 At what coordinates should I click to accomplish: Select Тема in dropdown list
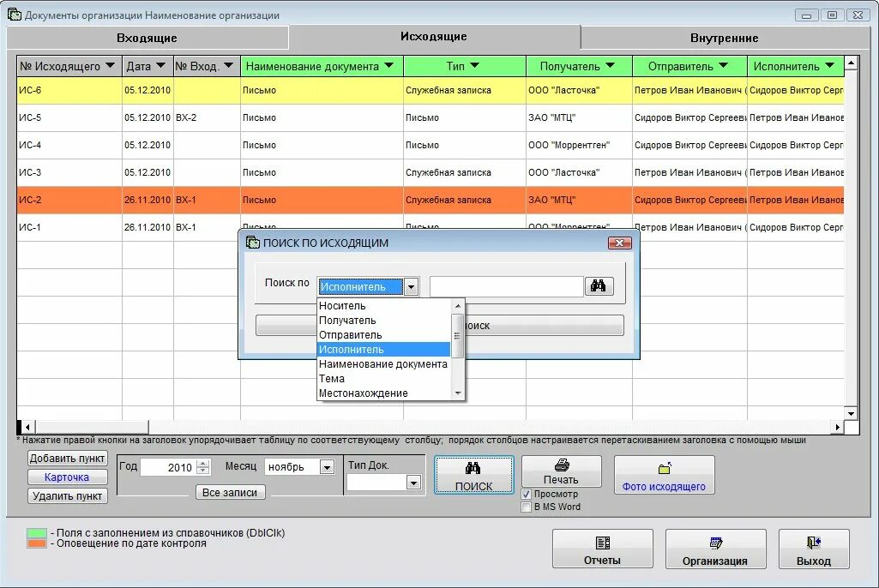[x=383, y=378]
